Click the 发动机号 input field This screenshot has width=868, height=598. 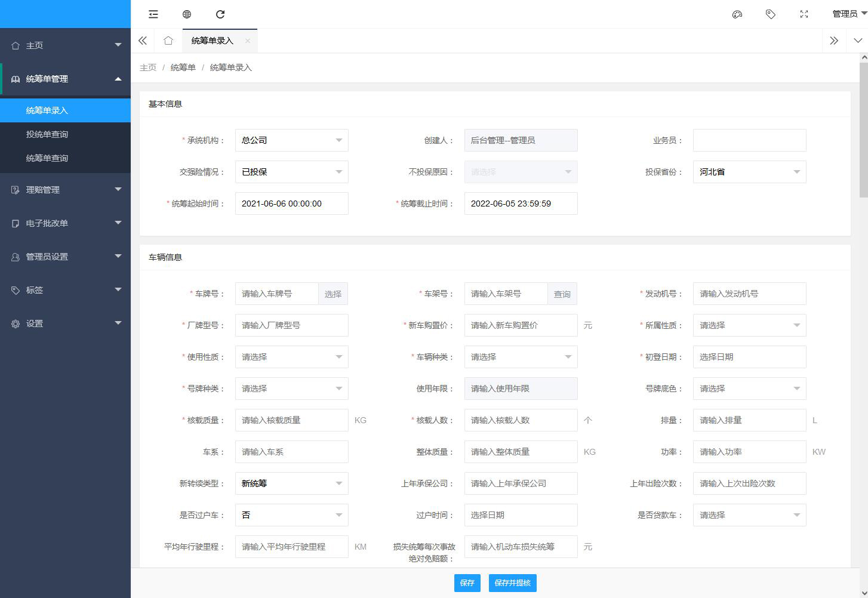point(750,294)
